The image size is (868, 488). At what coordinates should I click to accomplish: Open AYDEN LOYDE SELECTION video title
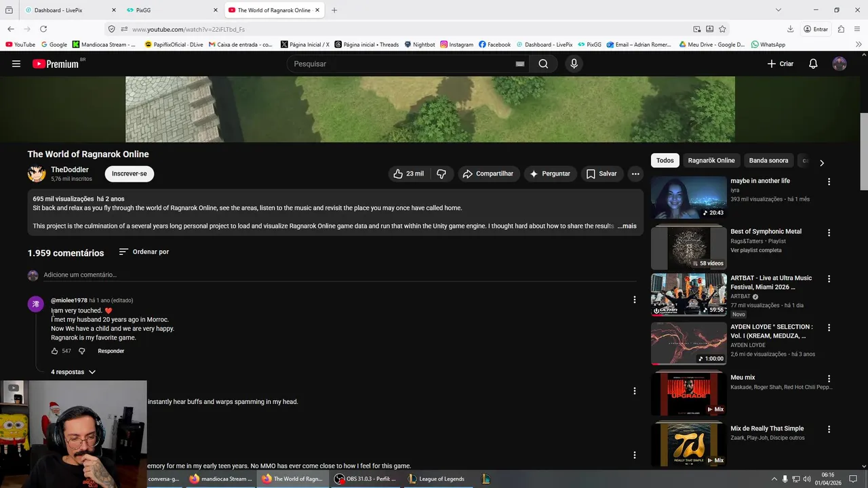(772, 331)
